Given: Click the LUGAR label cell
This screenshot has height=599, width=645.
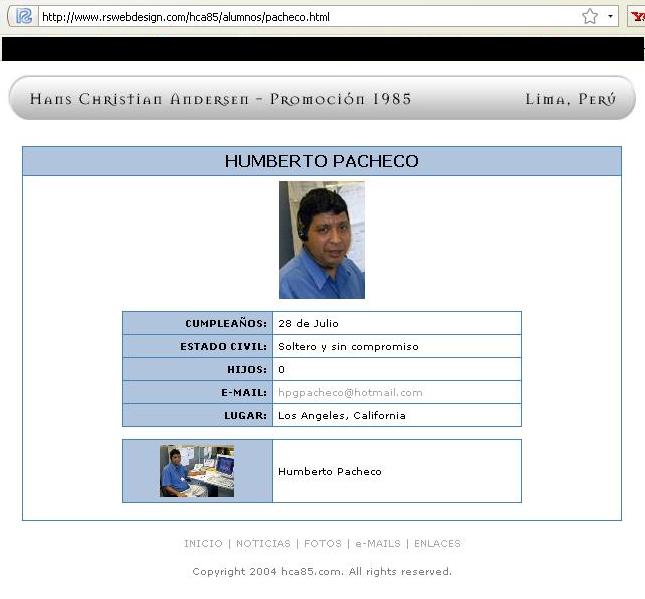Looking at the screenshot, I should (197, 416).
